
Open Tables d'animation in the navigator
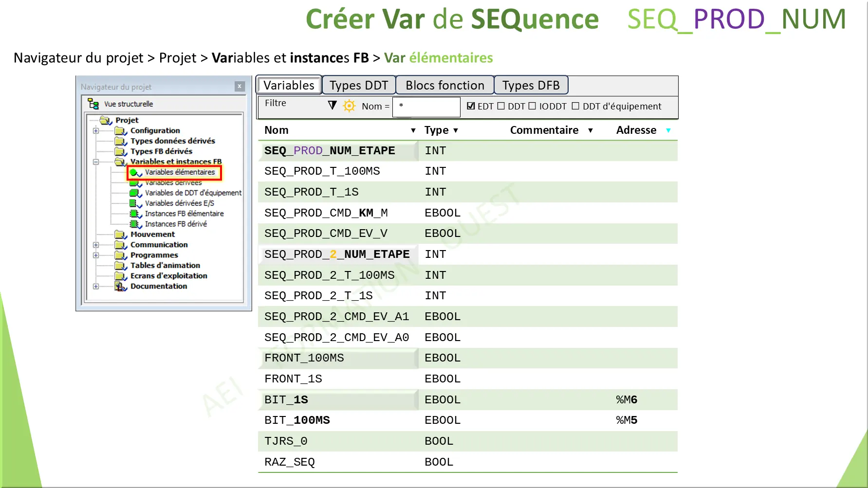click(164, 265)
